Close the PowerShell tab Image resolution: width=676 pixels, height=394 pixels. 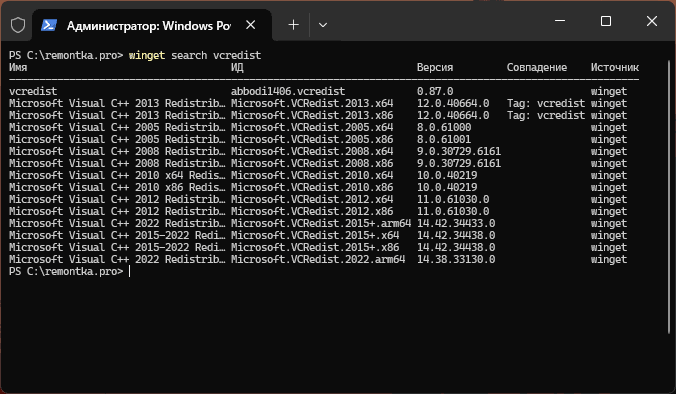click(250, 25)
